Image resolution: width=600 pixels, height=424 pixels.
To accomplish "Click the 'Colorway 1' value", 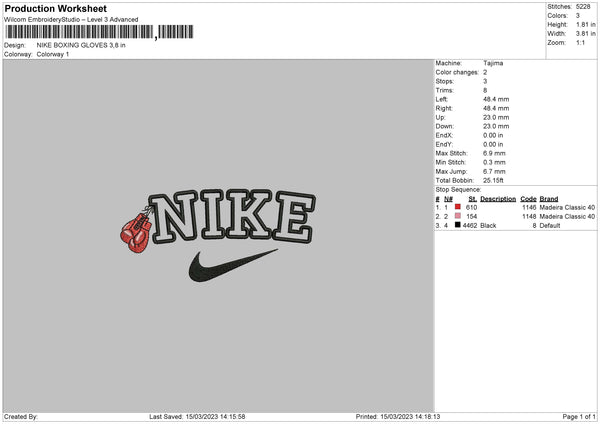I will 53,54.
